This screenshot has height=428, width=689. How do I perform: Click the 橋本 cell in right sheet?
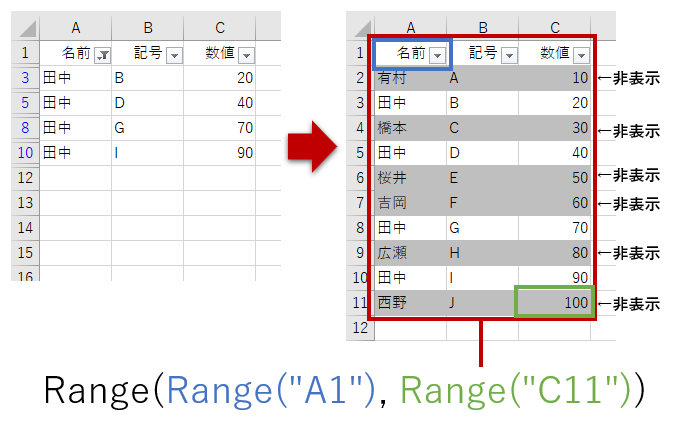coord(411,128)
